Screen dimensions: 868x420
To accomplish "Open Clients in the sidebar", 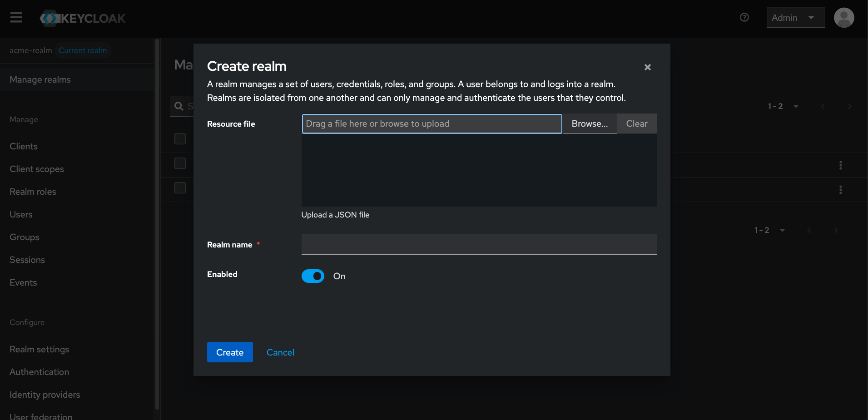I will point(24,146).
